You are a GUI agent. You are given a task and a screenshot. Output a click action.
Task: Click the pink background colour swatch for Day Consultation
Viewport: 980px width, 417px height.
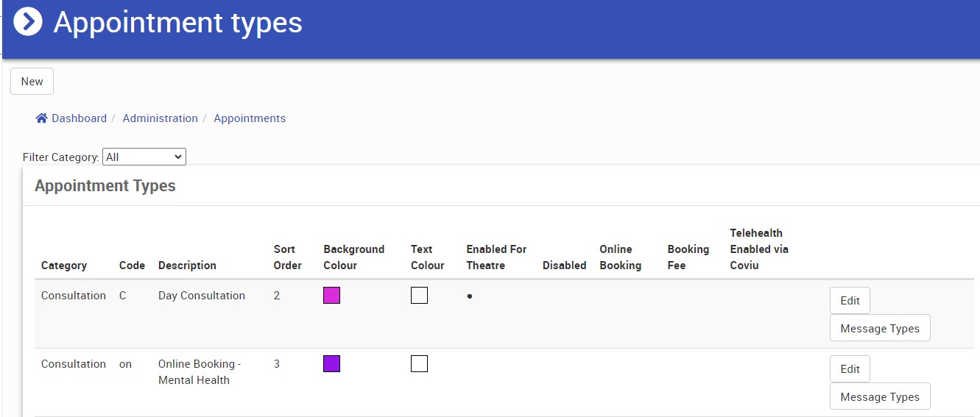point(332,296)
